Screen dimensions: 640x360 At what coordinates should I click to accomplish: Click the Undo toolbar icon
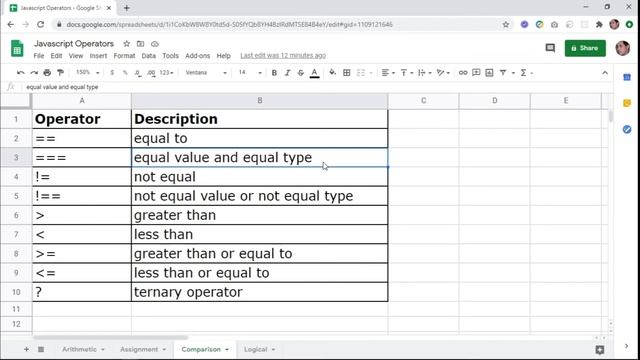coord(20,73)
